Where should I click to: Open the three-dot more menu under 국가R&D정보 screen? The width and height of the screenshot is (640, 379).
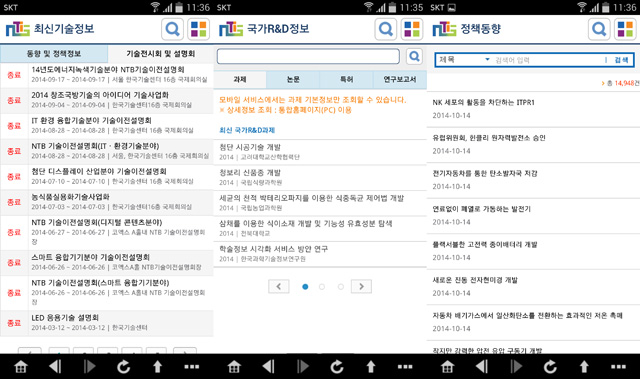tap(405, 367)
